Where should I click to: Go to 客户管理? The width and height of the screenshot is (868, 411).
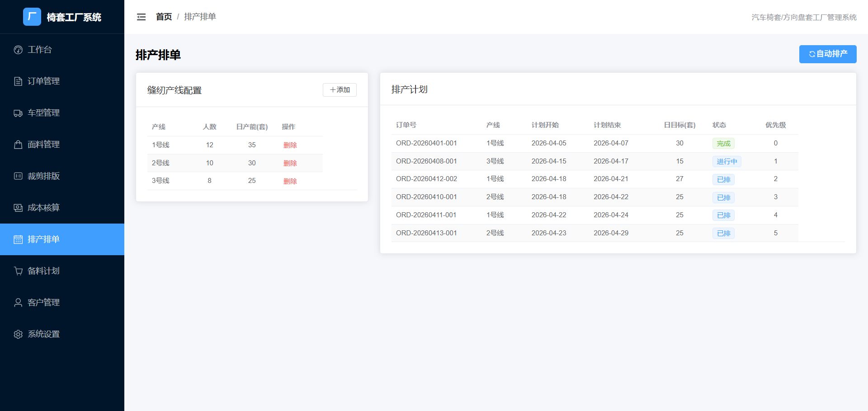(x=62, y=303)
